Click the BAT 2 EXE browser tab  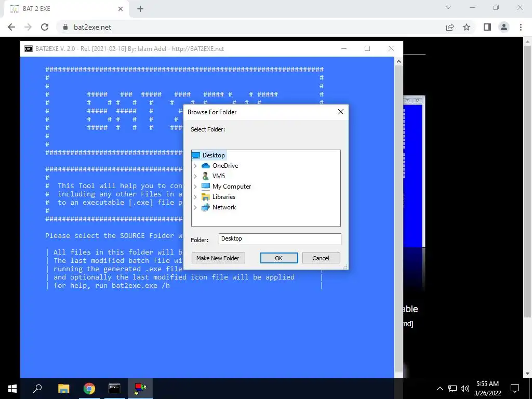[x=66, y=9]
